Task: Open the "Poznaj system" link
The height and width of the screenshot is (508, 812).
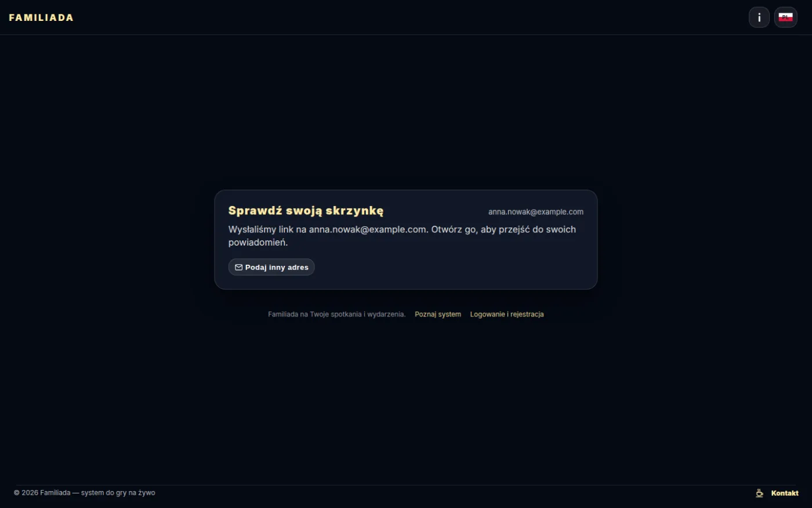Action: (x=438, y=314)
